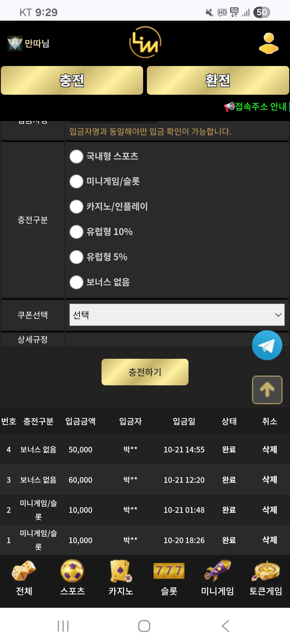Open the 슬롯 777 icon
The image size is (290, 644).
click(169, 571)
